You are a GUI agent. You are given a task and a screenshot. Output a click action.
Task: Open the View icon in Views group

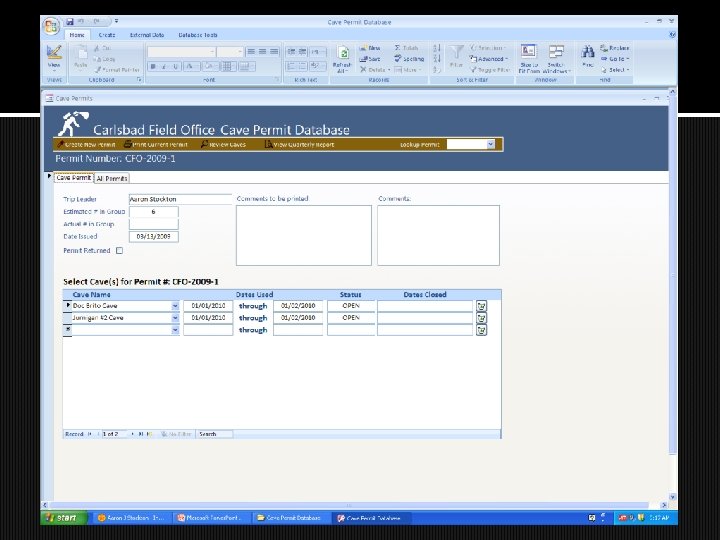(x=54, y=52)
